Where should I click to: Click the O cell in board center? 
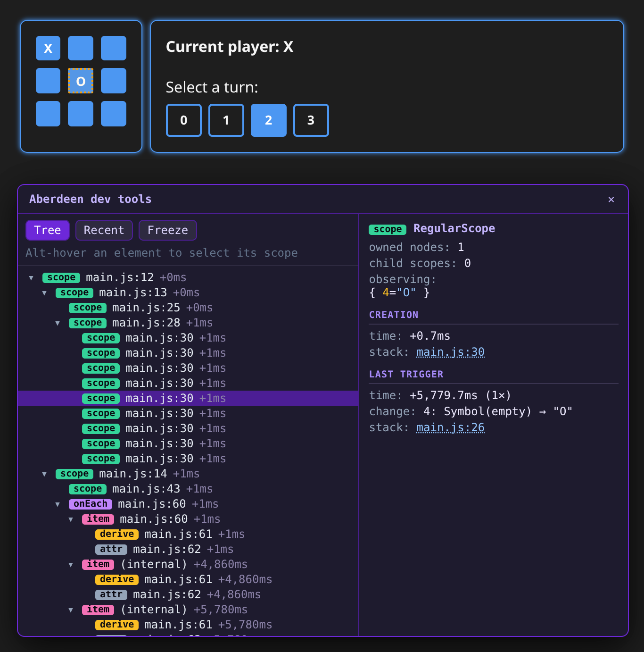point(81,81)
